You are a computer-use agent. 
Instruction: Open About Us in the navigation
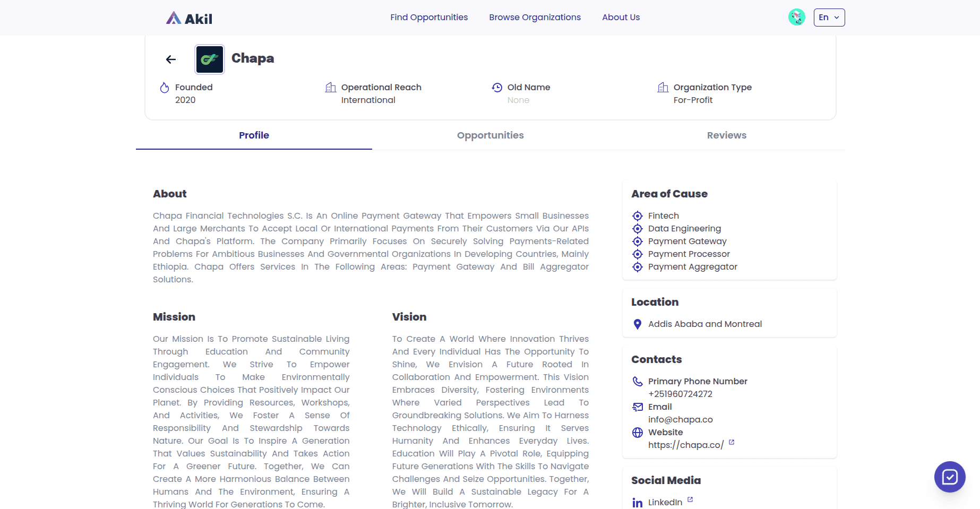click(x=621, y=17)
